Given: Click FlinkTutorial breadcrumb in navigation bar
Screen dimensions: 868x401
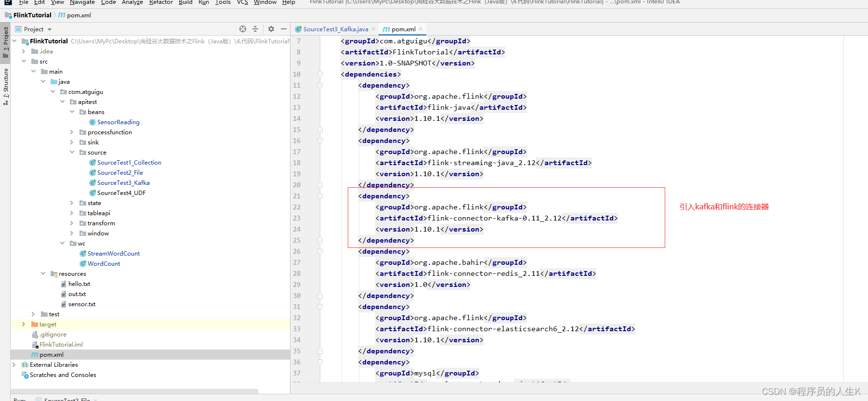Looking at the screenshot, I should coord(32,15).
